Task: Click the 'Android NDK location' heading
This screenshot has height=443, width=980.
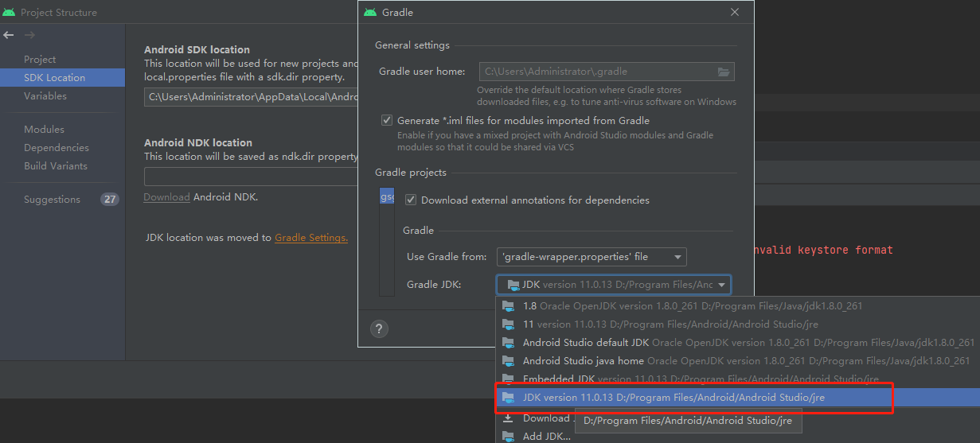Action: point(198,143)
